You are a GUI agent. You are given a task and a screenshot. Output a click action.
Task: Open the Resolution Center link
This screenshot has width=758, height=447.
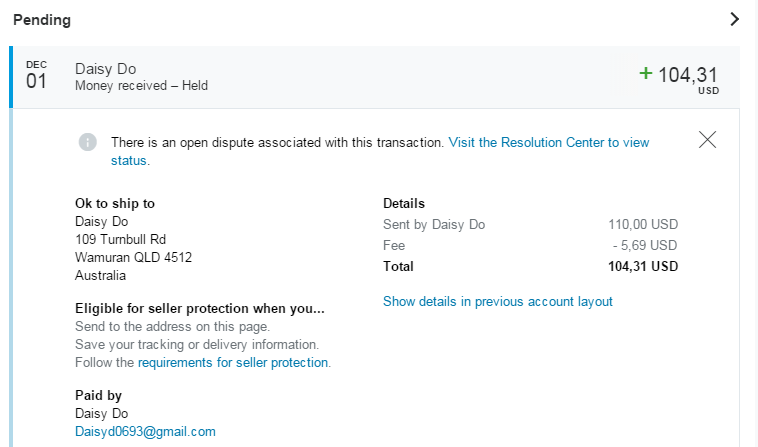pyautogui.click(x=548, y=142)
